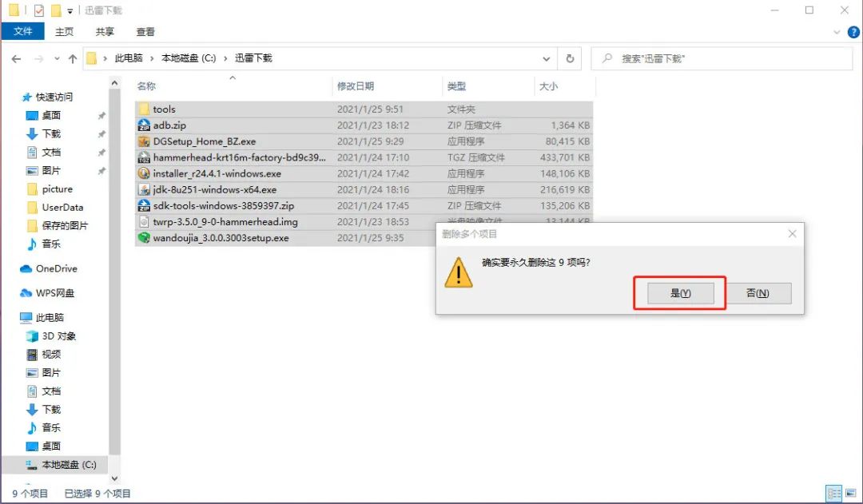This screenshot has width=863, height=504.
Task: Open recent locations dropdown arrow
Action: click(57, 58)
